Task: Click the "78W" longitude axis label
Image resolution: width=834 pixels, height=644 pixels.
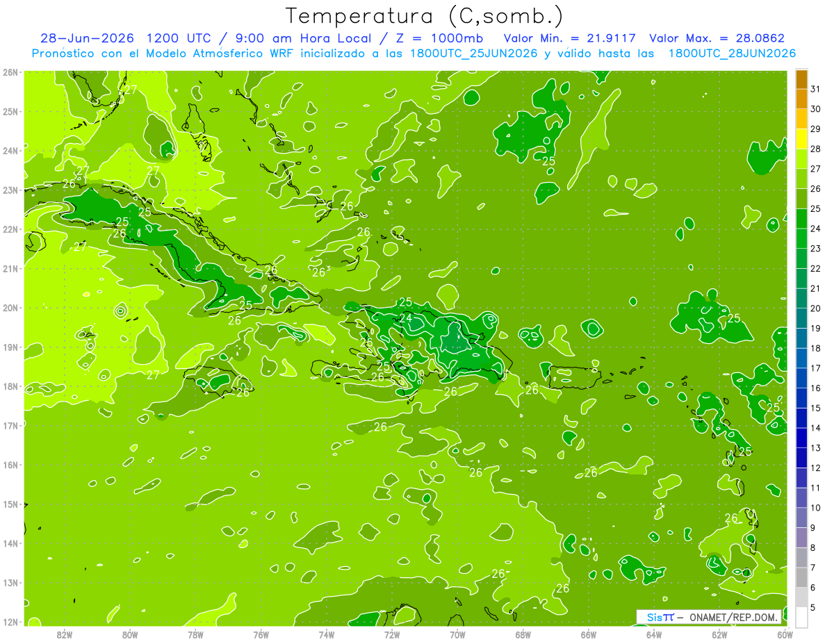Action: click(195, 634)
